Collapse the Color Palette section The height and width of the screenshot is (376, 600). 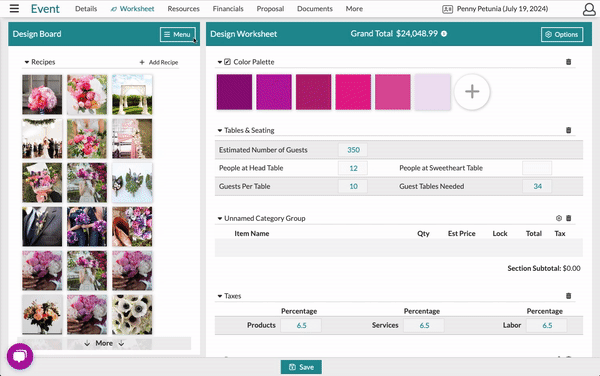coord(220,62)
